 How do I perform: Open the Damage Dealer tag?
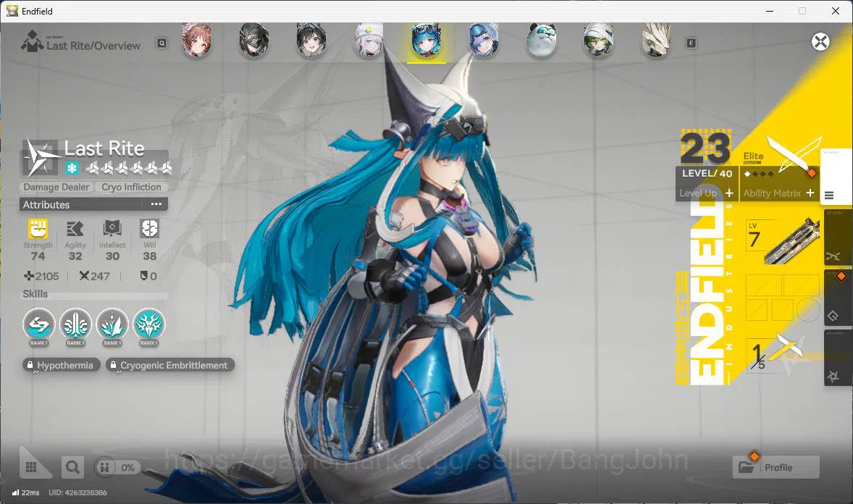click(x=56, y=187)
